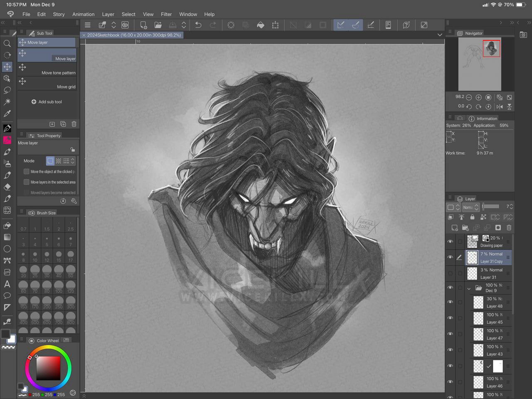The width and height of the screenshot is (532, 399).
Task: Open the Mode options stepper in Tool Property
Action: (73, 161)
